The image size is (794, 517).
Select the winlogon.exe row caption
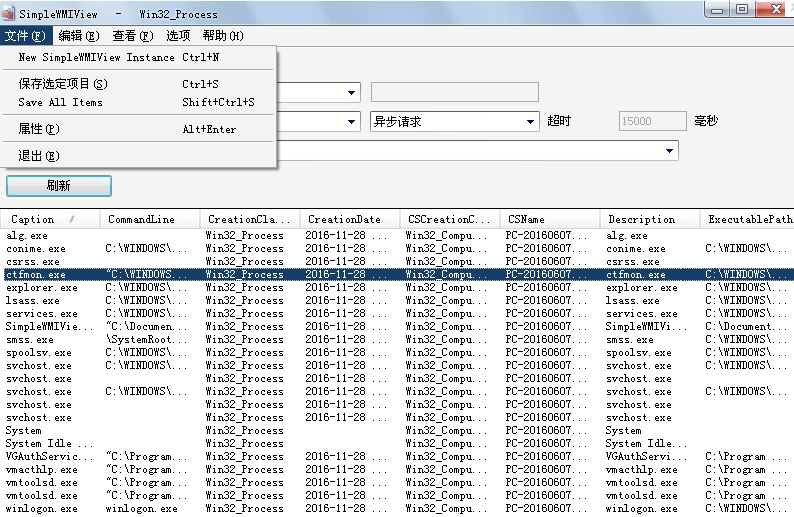42,508
